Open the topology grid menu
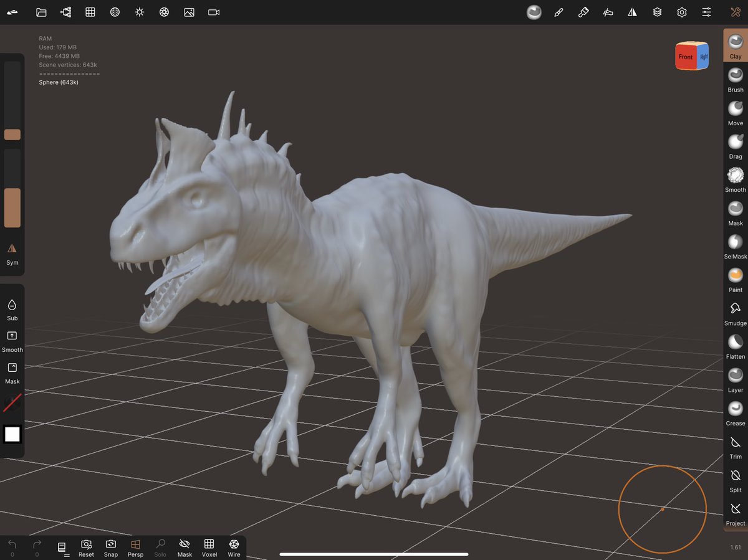The height and width of the screenshot is (560, 748). tap(90, 12)
